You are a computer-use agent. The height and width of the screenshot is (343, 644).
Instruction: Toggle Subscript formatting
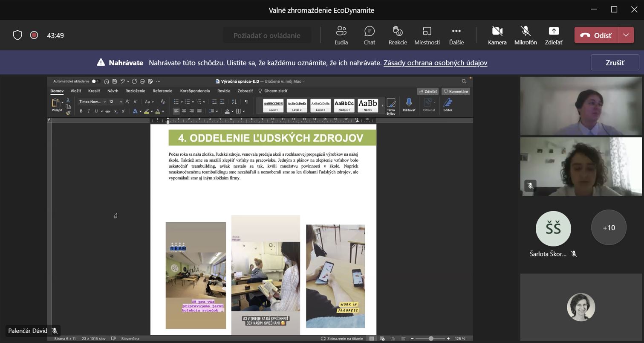(116, 111)
